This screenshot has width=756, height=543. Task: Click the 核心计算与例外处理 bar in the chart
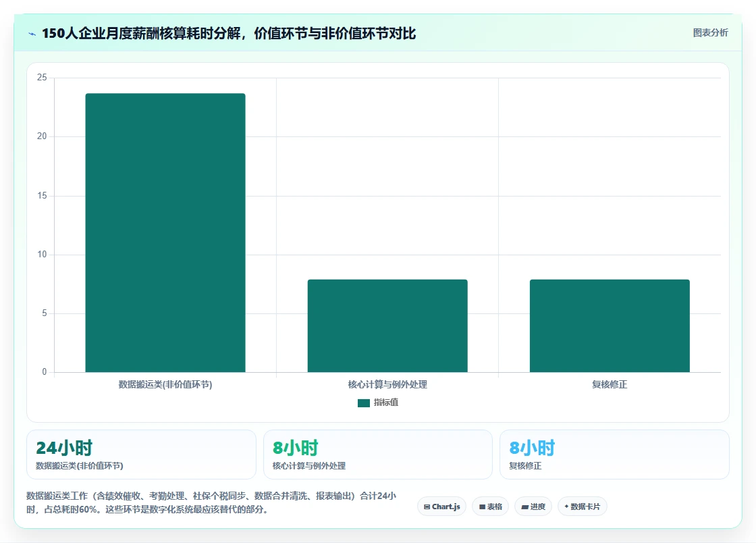tap(387, 326)
